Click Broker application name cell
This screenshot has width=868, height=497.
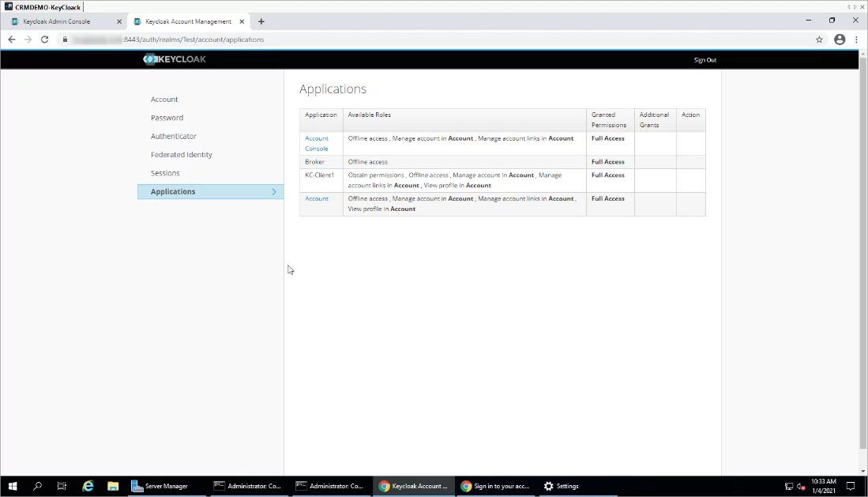[x=314, y=162]
